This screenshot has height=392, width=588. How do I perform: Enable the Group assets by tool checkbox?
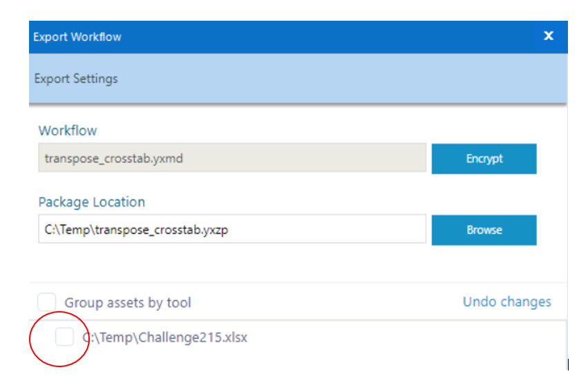click(x=47, y=302)
